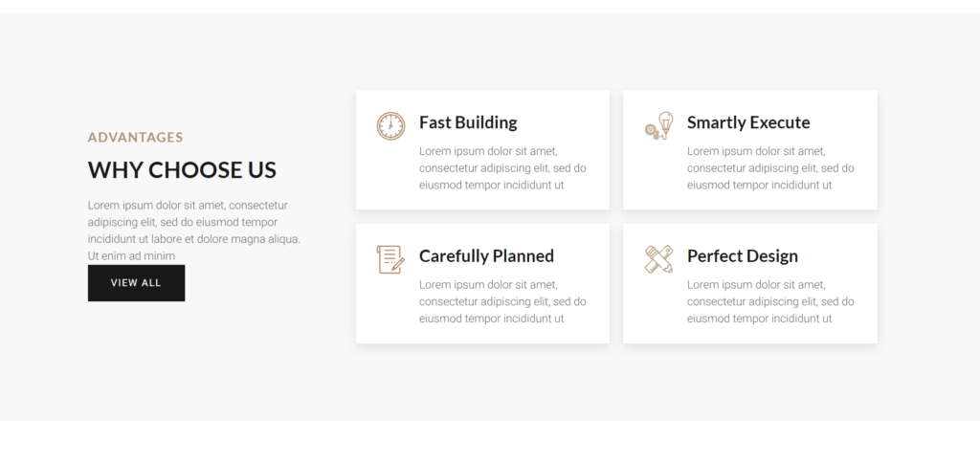The image size is (980, 462).
Task: Click the description text under Fast Building
Action: pyautogui.click(x=502, y=168)
